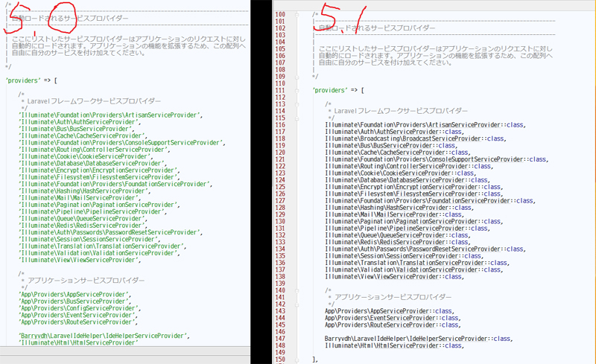Click the ViewServiceProvider::class line
The width and height of the screenshot is (596, 364).
(394, 277)
